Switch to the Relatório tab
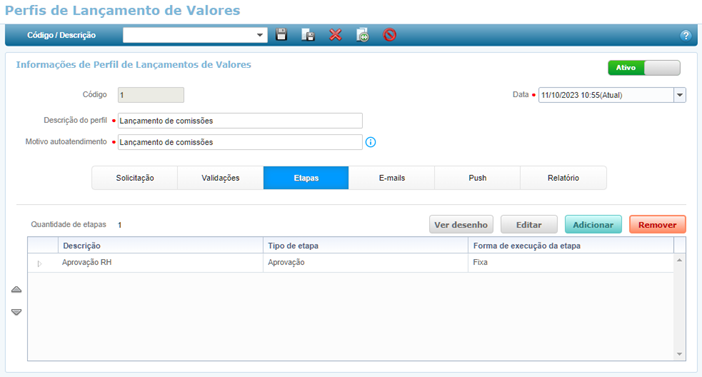The width and height of the screenshot is (702, 377). click(x=563, y=178)
